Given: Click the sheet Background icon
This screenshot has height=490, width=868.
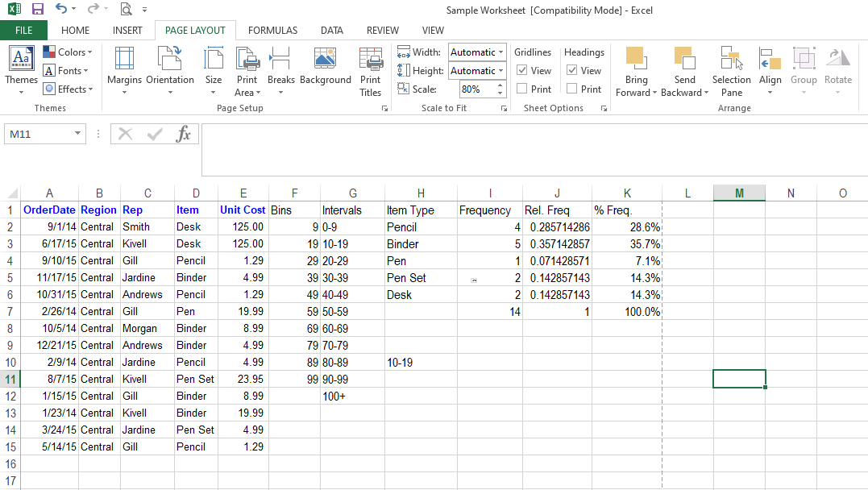Looking at the screenshot, I should click(x=326, y=69).
